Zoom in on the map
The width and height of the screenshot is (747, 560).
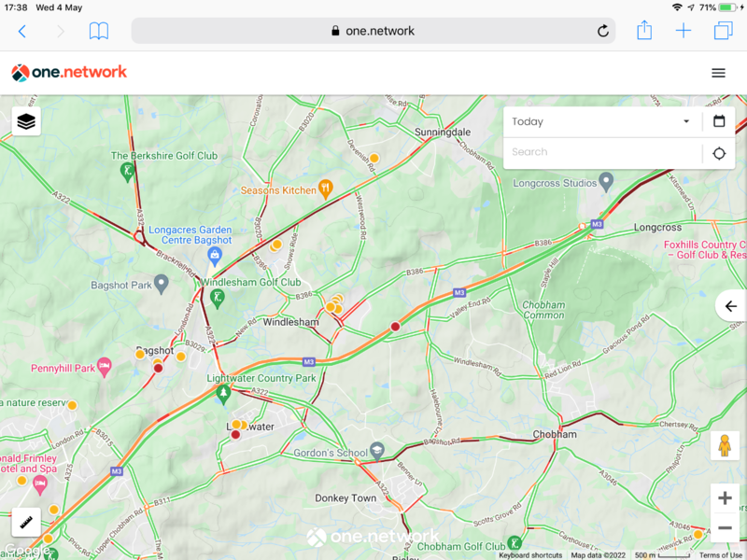tap(725, 498)
